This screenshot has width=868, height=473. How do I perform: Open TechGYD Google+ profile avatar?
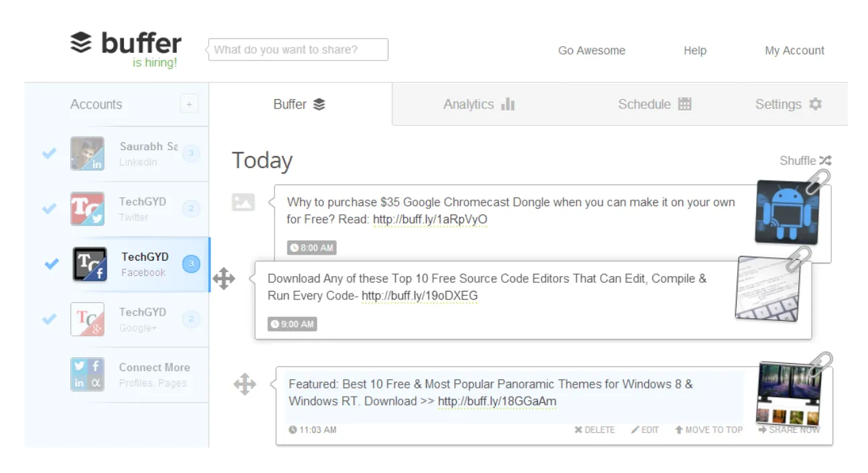[x=87, y=319]
